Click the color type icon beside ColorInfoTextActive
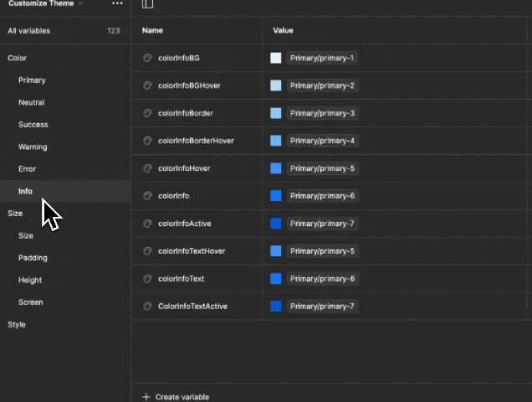 147,307
